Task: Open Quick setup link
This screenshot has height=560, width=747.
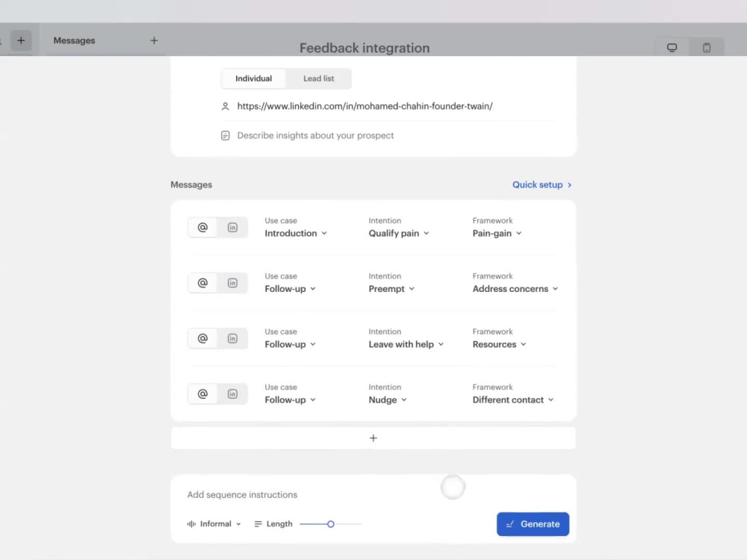Action: coord(542,184)
